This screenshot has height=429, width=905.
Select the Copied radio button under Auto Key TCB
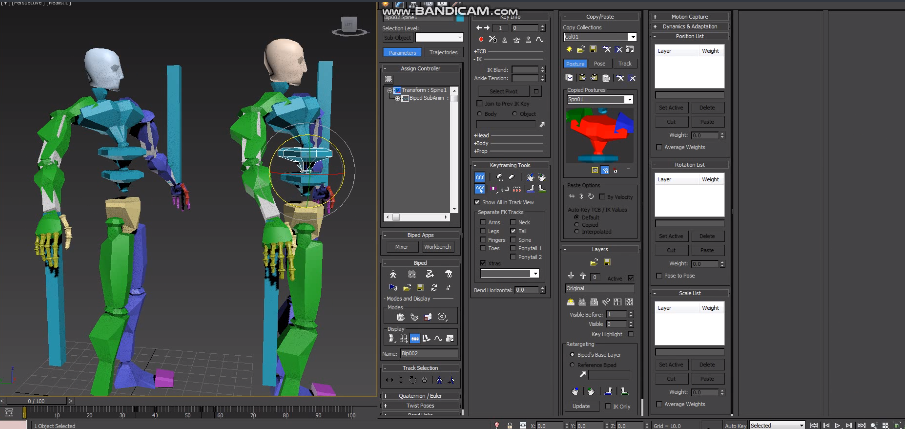coord(576,225)
